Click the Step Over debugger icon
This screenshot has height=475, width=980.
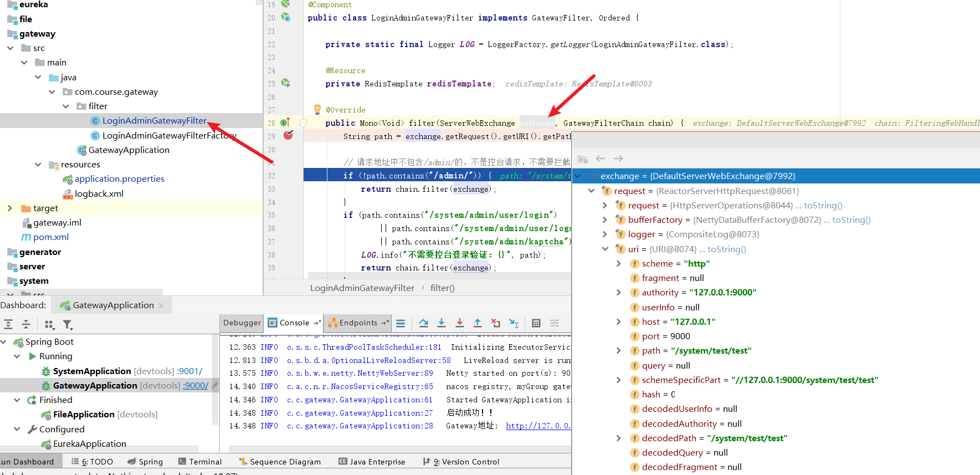tap(424, 323)
